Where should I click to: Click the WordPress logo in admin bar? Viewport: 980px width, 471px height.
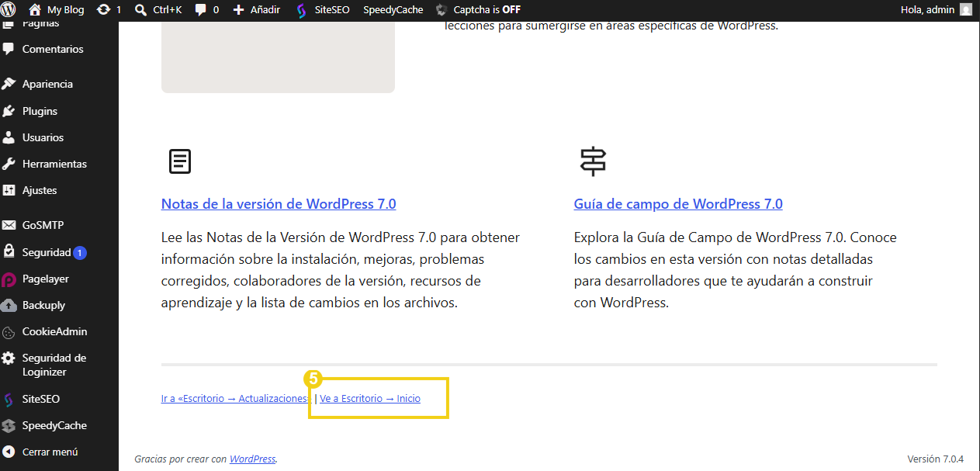pyautogui.click(x=9, y=10)
